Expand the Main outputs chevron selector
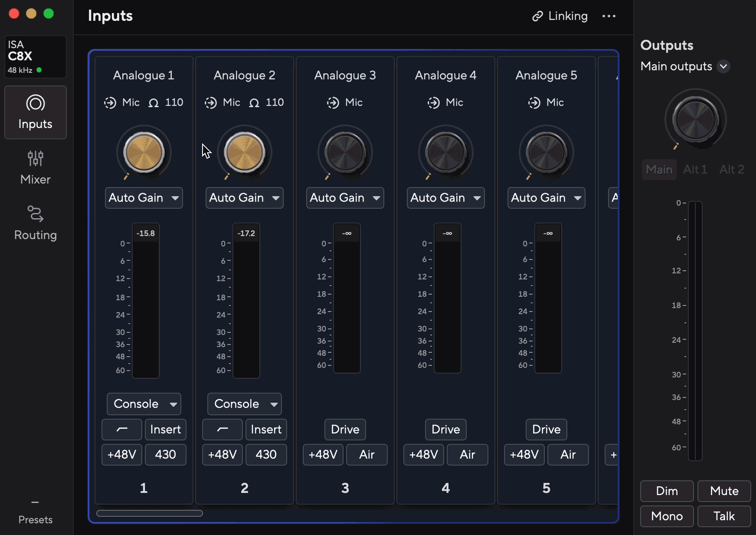 pos(723,66)
